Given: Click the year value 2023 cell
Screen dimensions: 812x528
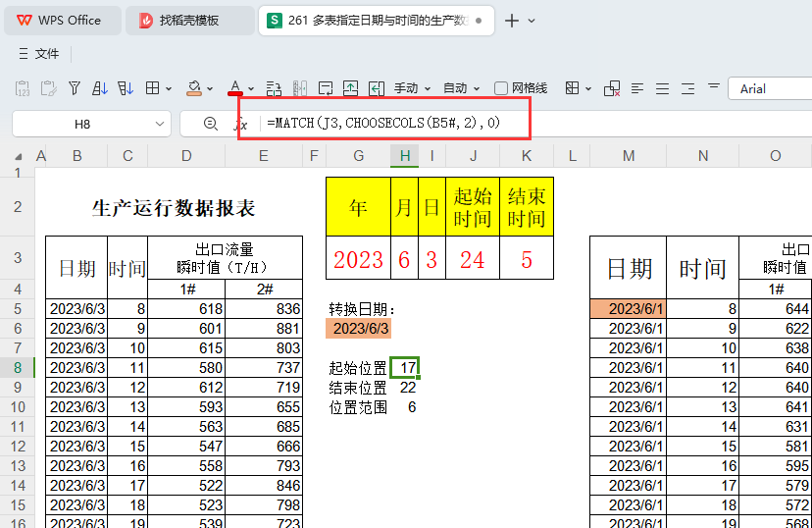Looking at the screenshot, I should 358,258.
